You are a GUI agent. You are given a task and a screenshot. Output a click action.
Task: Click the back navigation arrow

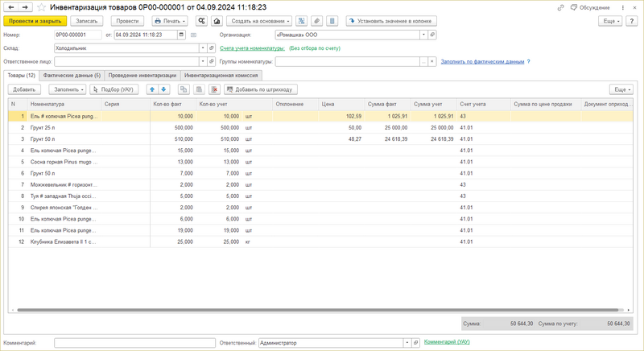coord(11,7)
